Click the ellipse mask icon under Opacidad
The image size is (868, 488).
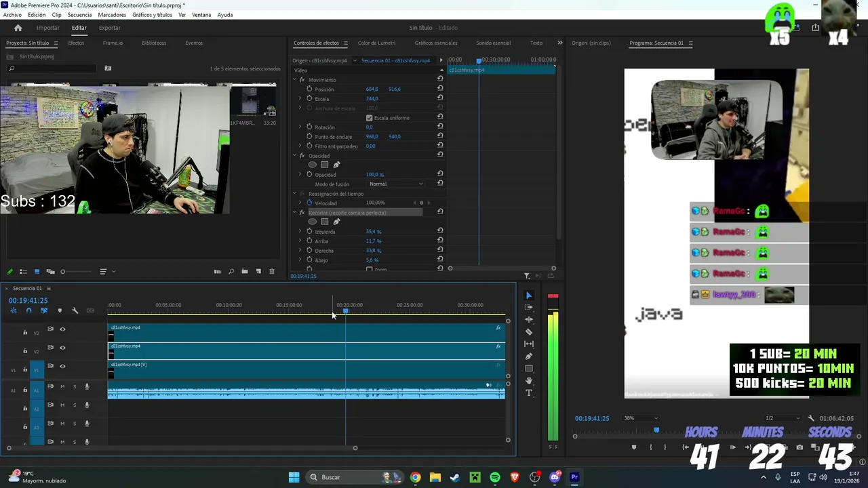[312, 165]
